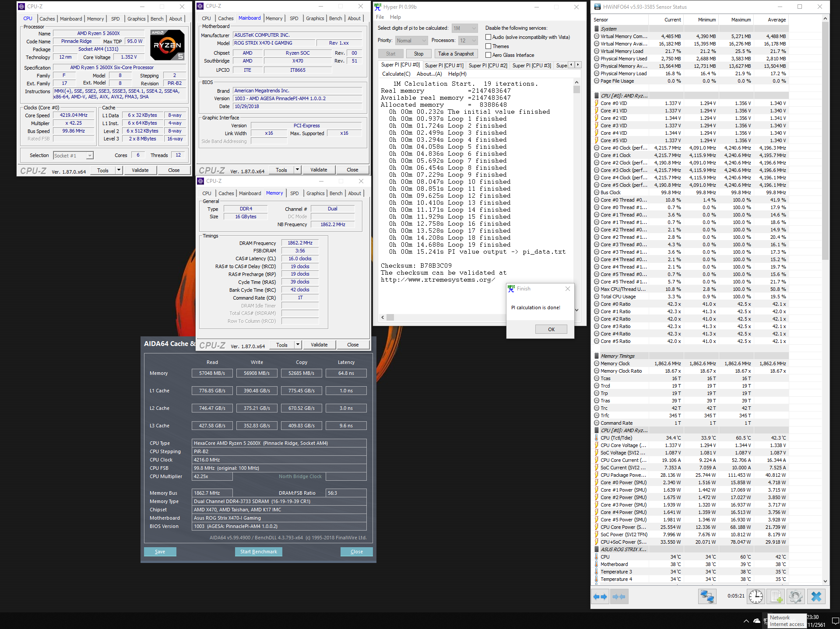
Task: Open HWiNFO sensor settings gear icon
Action: tap(796, 597)
